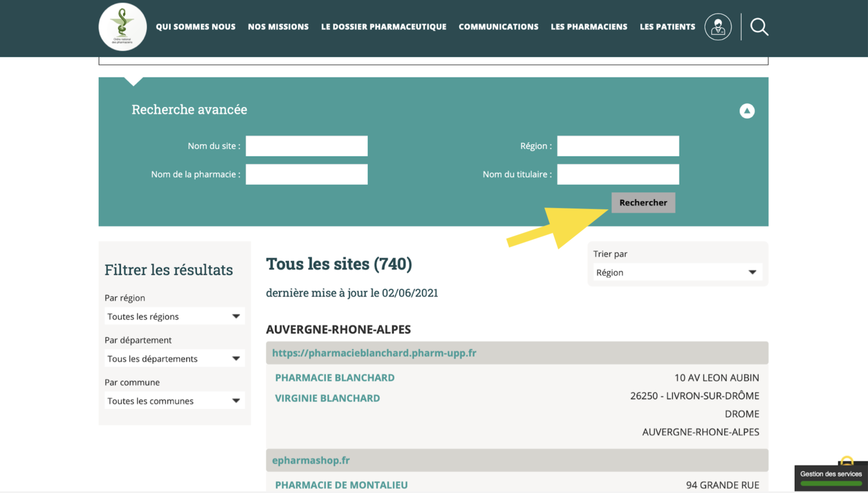Click the Gestion des services widget
This screenshot has height=493, width=868.
pos(831,478)
